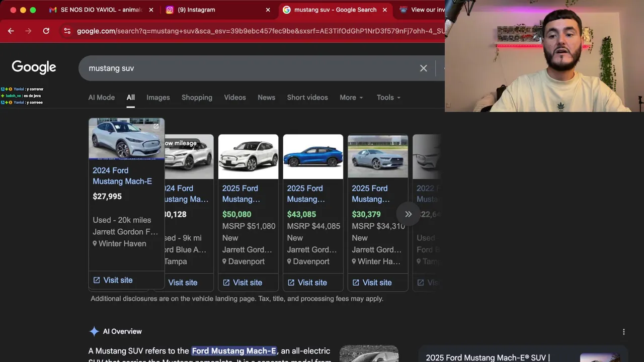Open the 2025 Ford Mustang Mach-E SUV source card
Screen dimensions: 644x362
click(x=523, y=354)
